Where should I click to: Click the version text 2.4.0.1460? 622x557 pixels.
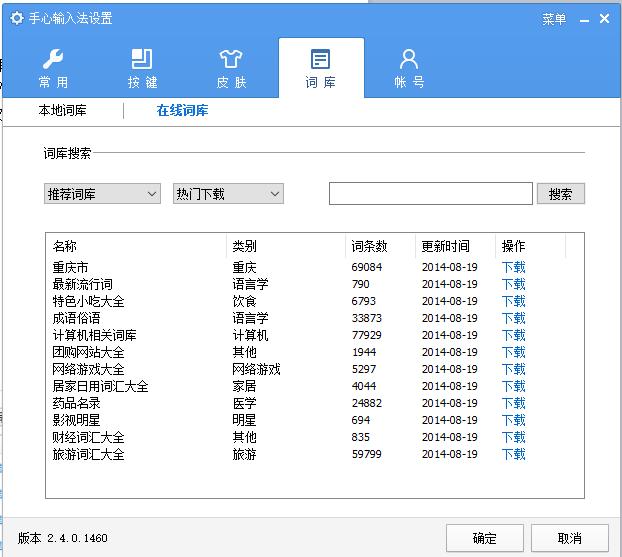click(x=77, y=538)
